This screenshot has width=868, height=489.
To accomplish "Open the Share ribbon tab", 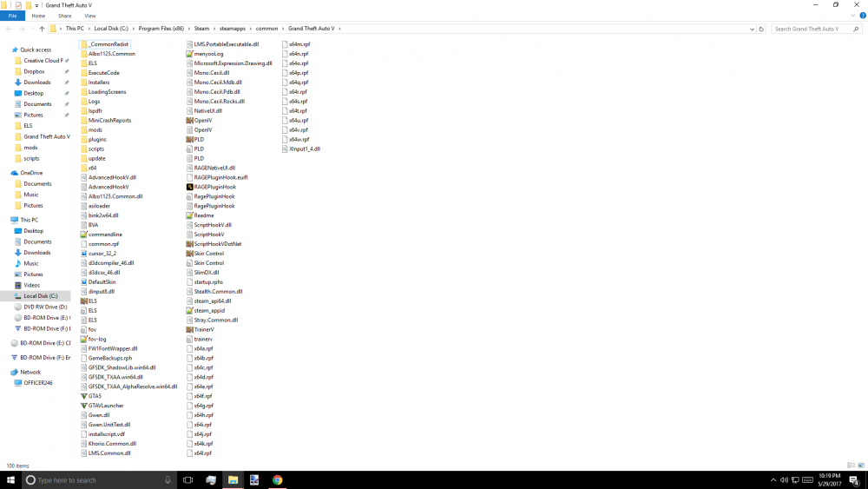I will [65, 16].
